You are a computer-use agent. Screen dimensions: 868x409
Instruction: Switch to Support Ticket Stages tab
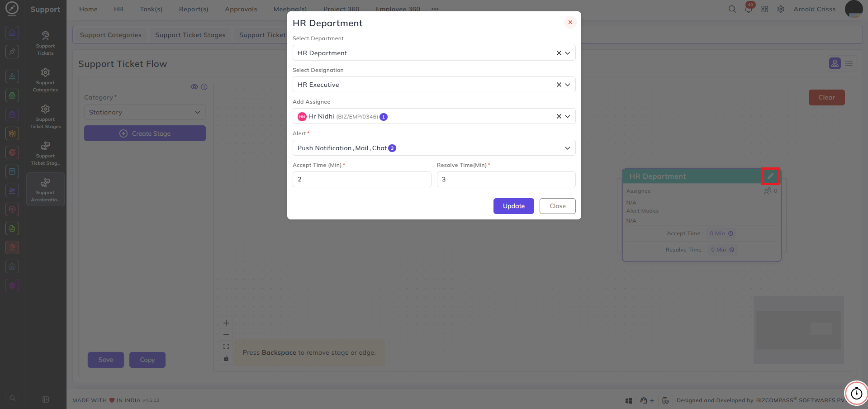click(190, 35)
